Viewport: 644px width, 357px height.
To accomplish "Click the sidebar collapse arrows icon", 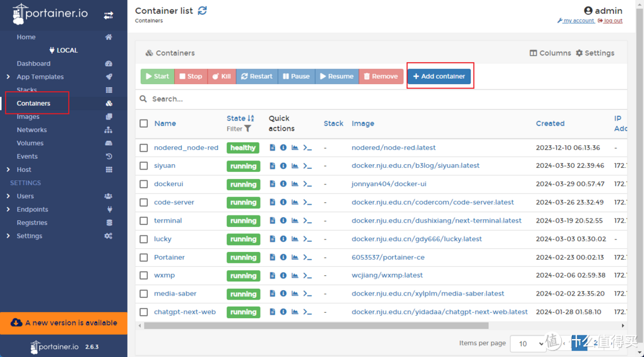I will pyautogui.click(x=109, y=16).
